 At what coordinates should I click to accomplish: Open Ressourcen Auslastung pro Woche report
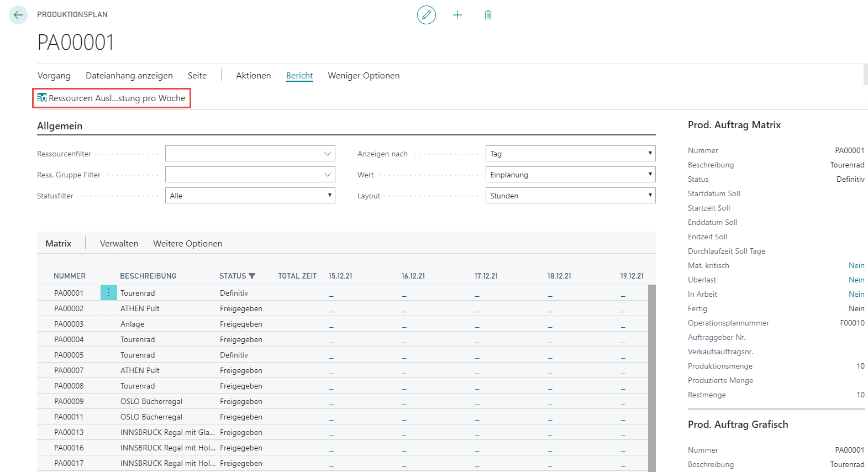point(112,98)
